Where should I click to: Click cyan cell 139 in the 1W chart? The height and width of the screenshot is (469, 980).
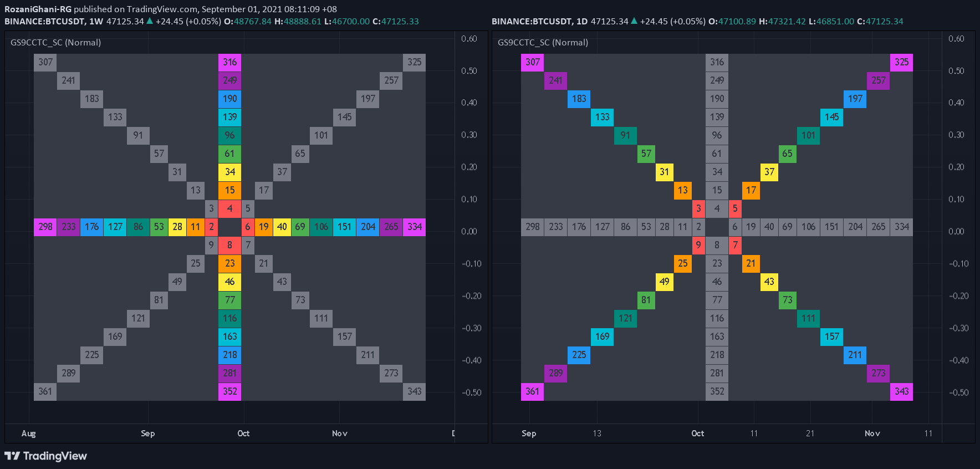point(229,117)
